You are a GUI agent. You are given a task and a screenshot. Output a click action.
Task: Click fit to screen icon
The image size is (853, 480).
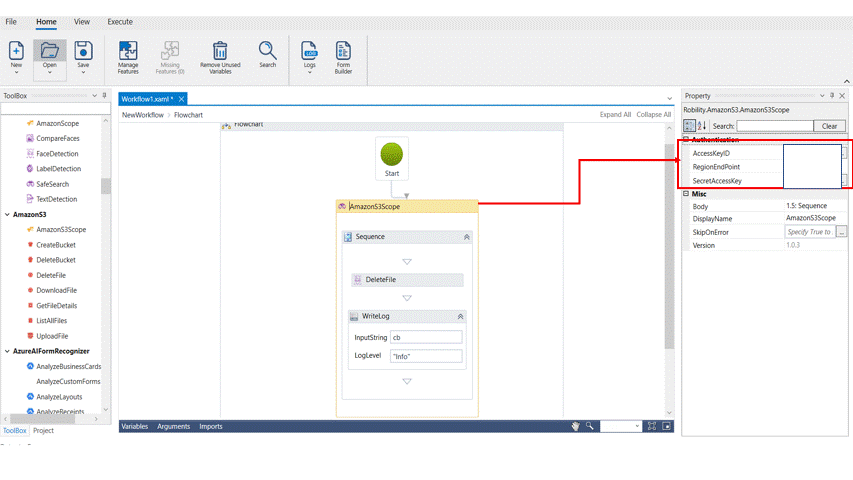tap(651, 426)
